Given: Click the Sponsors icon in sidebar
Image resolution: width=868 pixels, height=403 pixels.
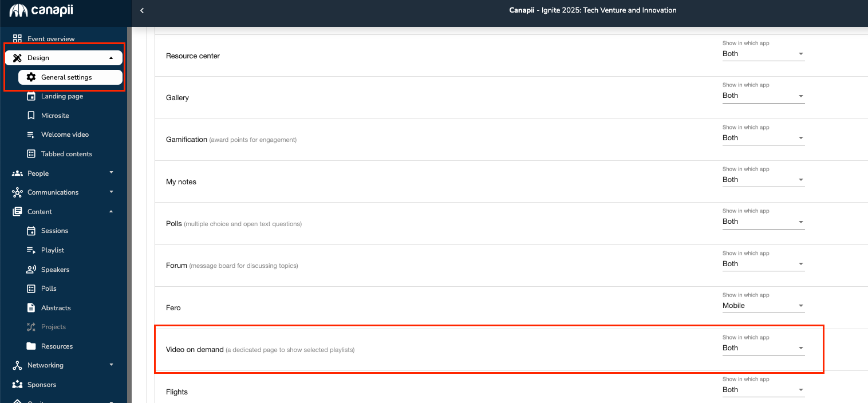Looking at the screenshot, I should 17,385.
